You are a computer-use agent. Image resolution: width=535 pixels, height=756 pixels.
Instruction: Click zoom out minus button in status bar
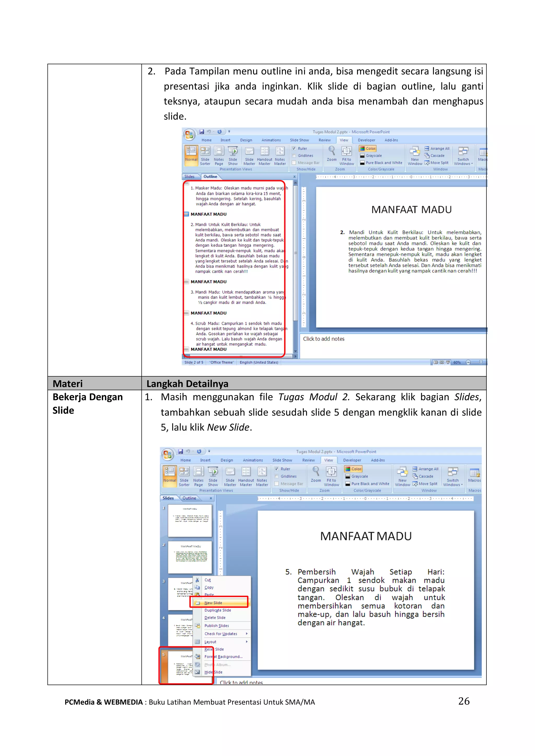coord(468,362)
